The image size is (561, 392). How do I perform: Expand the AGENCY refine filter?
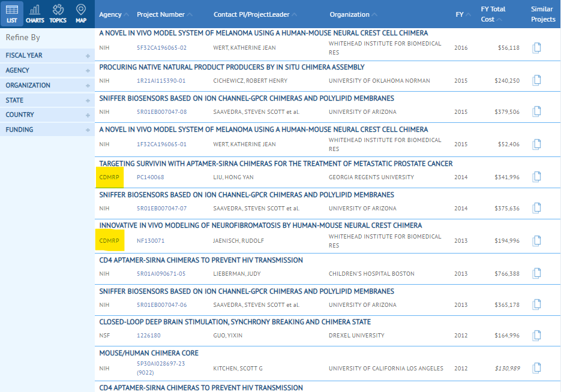pos(47,70)
